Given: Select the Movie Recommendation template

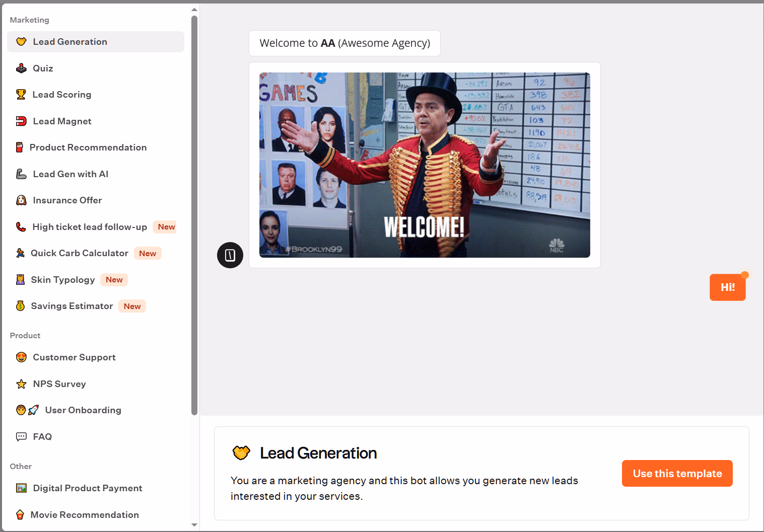Looking at the screenshot, I should [x=85, y=515].
